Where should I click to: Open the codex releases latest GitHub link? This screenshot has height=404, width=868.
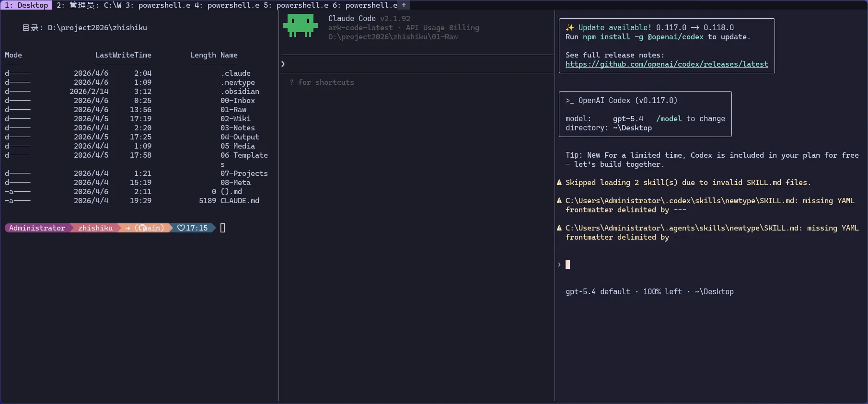666,64
